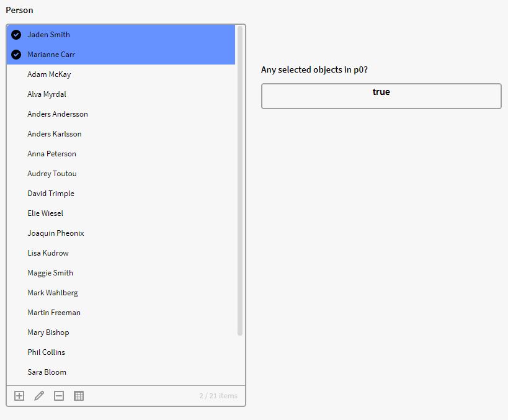Open the table view icon
The height and width of the screenshot is (420, 508).
coord(79,396)
